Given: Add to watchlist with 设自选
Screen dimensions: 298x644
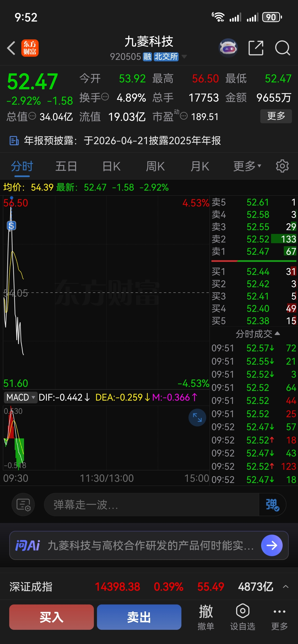Looking at the screenshot, I should click(243, 617).
